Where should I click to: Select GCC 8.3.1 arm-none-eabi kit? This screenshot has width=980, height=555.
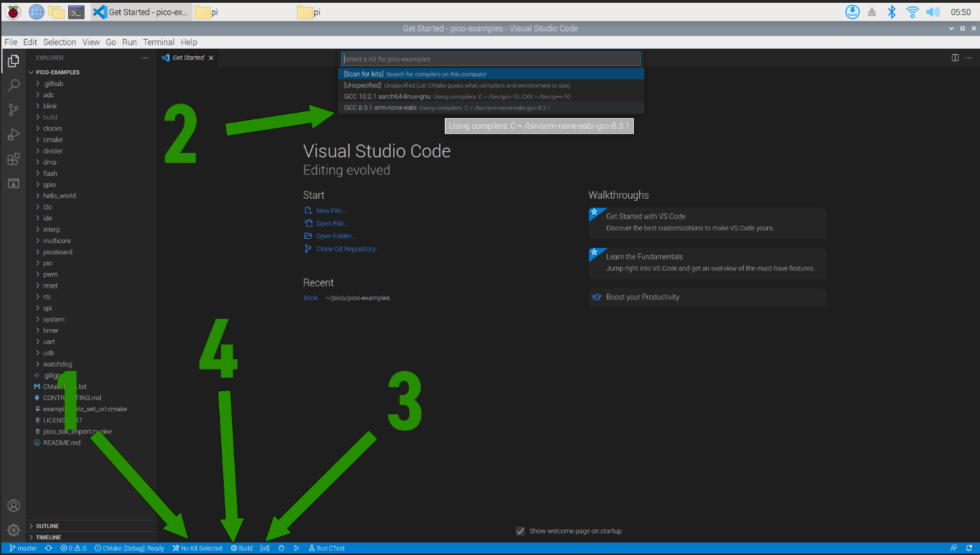(379, 108)
